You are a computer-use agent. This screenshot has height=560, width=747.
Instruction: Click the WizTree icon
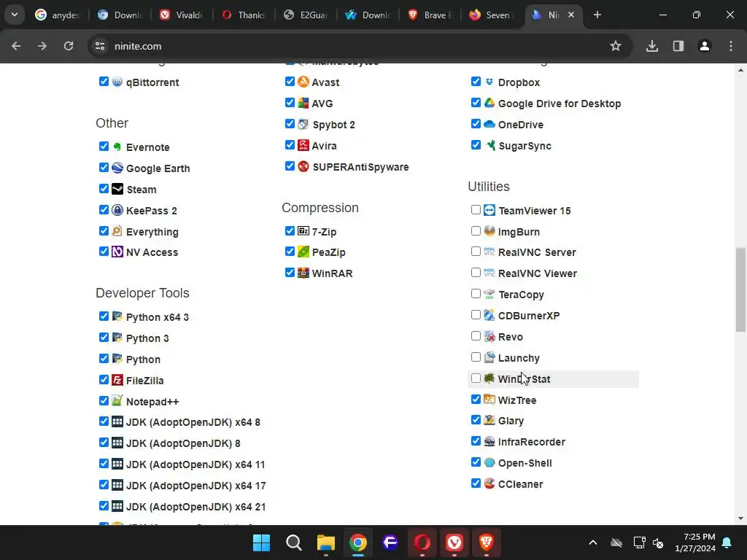489,400
